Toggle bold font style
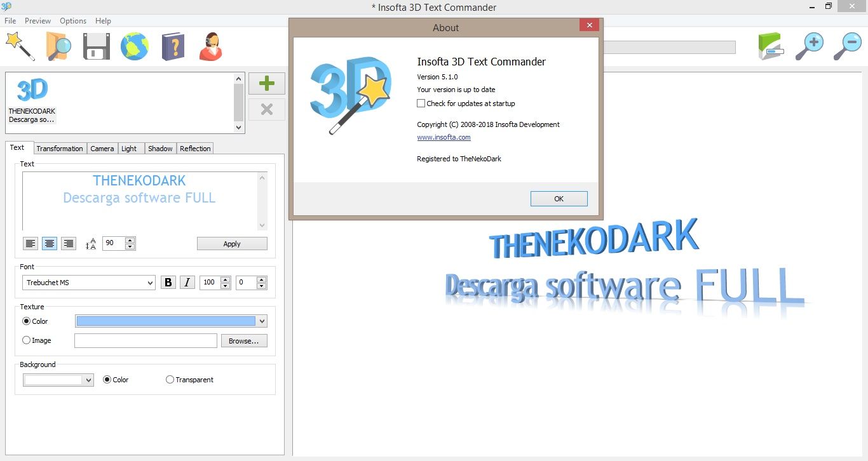Screen dimensions: 868x461 coord(168,283)
